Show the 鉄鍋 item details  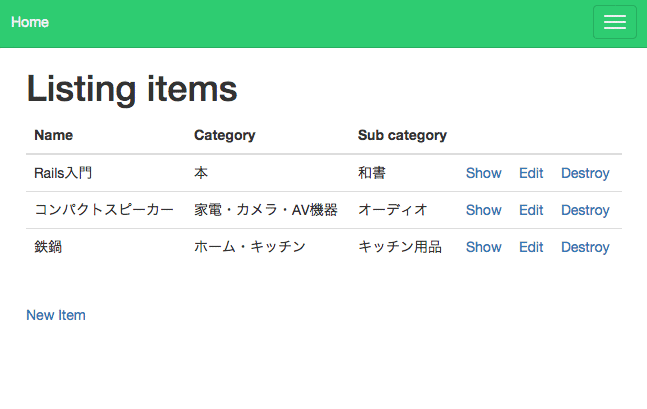tap(483, 247)
